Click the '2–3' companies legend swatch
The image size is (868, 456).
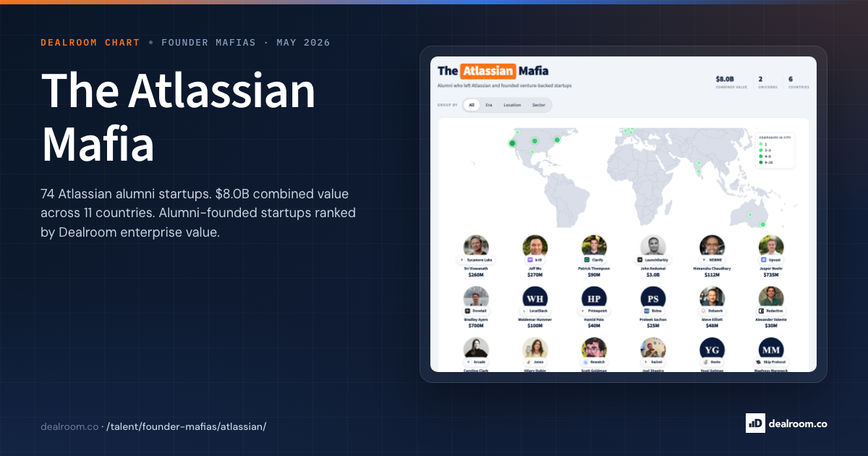pyautogui.click(x=760, y=151)
